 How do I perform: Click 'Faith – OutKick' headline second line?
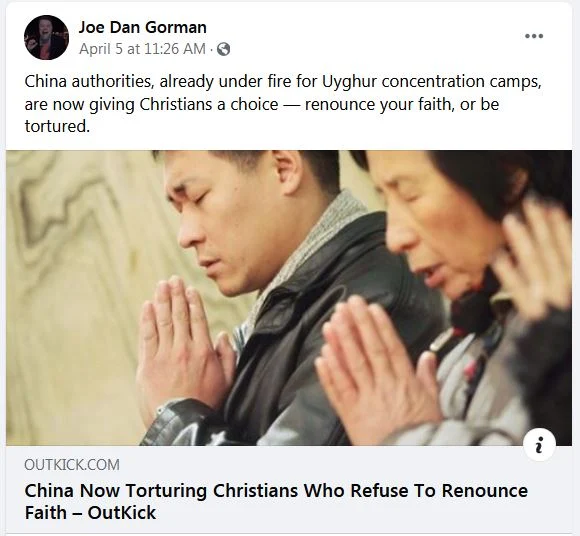click(x=90, y=513)
